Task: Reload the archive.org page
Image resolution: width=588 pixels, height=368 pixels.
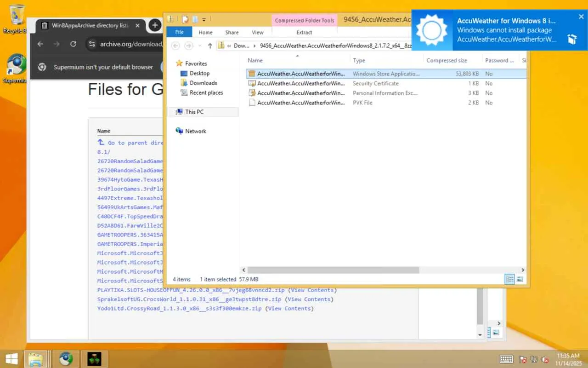Action: (x=73, y=44)
